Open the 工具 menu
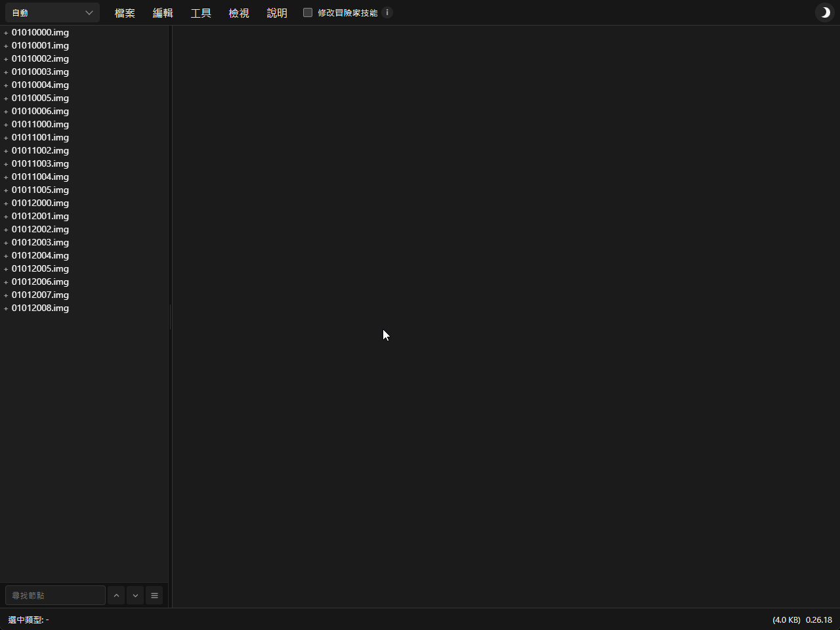Viewport: 840px width, 630px height. pyautogui.click(x=201, y=12)
